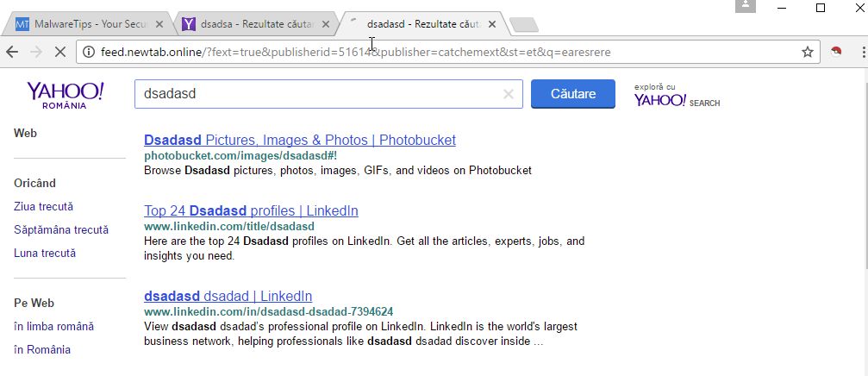Close the dsadsa results tab
The width and height of the screenshot is (868, 376).
point(326,24)
